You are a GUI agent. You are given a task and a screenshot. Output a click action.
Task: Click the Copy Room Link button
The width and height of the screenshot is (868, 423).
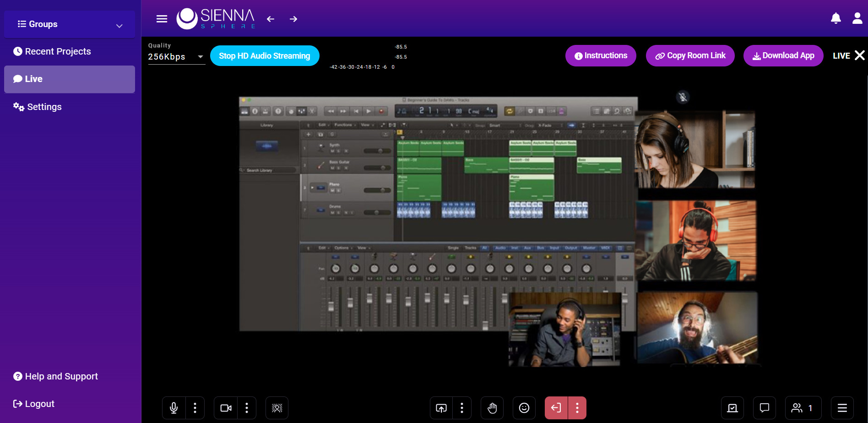click(690, 55)
